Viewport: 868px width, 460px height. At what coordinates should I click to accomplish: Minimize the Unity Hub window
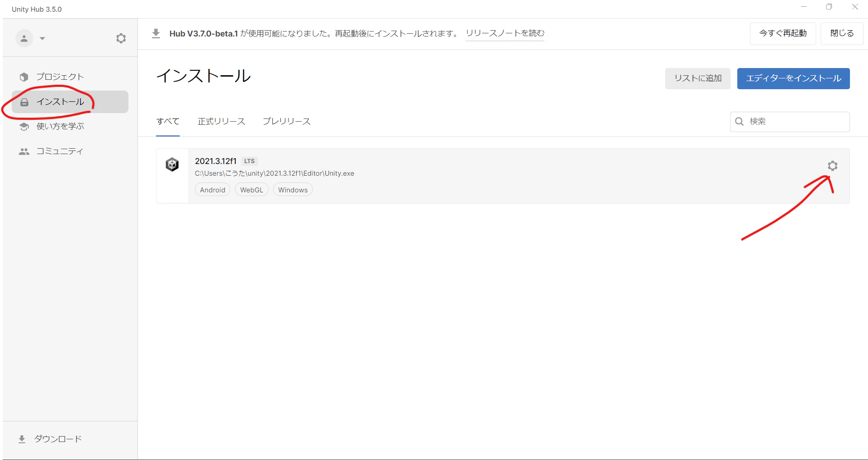tap(804, 7)
